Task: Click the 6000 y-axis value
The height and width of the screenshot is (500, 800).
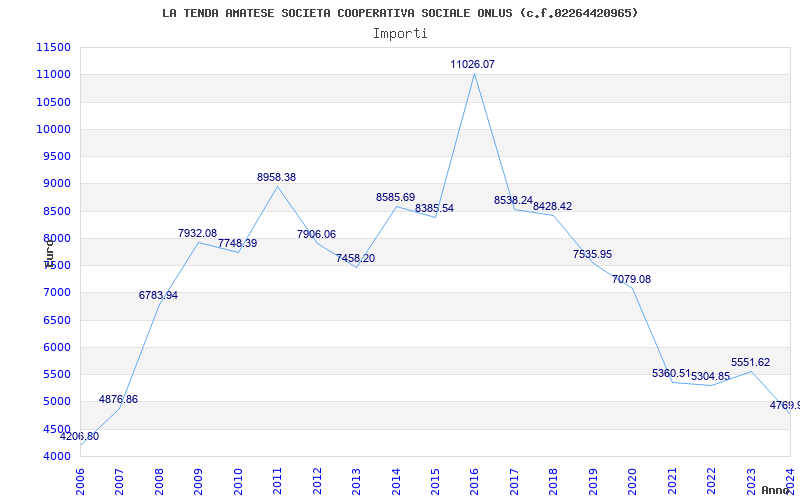Action: 57,347
